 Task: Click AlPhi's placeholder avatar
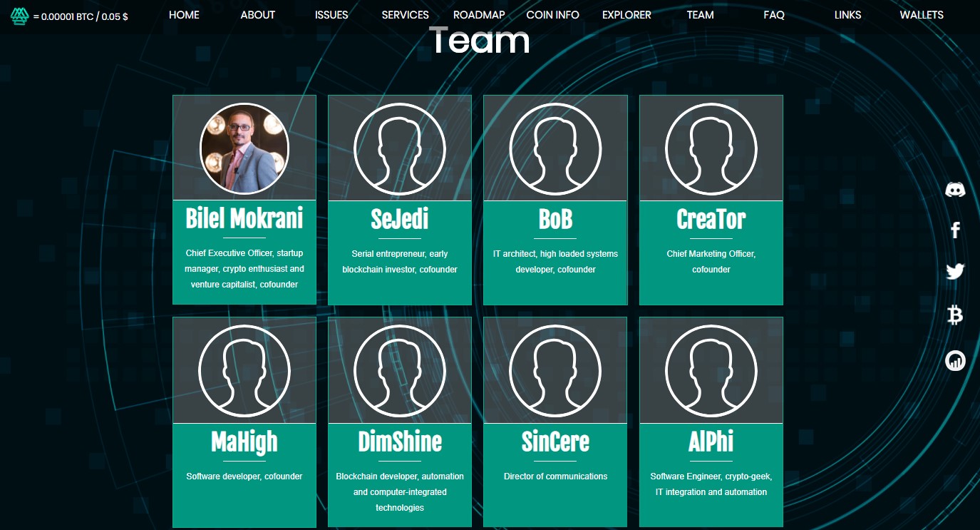(x=711, y=371)
